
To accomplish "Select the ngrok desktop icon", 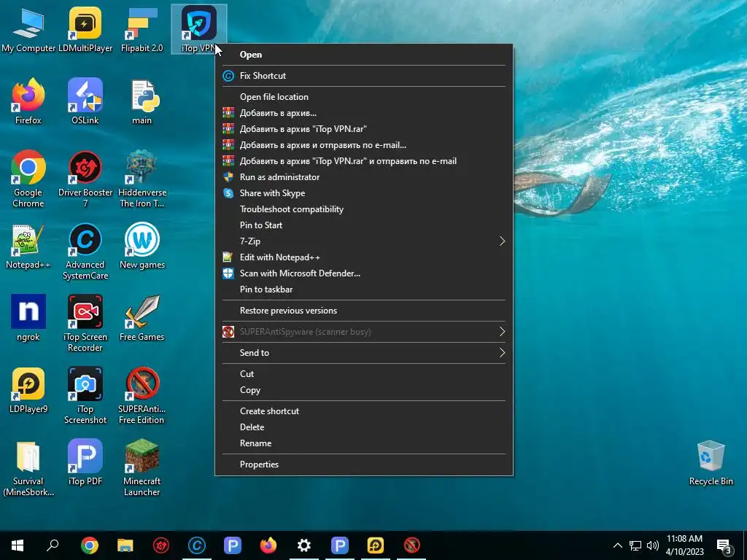I will pyautogui.click(x=28, y=318).
